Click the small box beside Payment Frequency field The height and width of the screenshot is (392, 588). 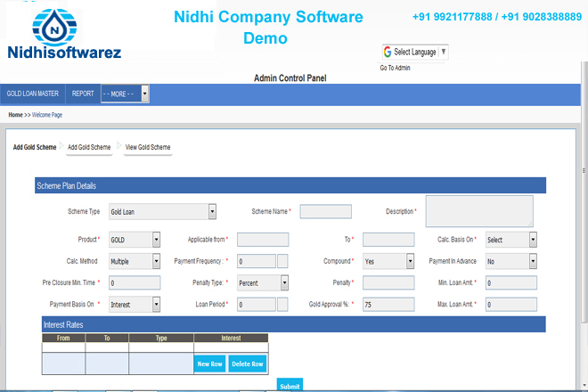tap(282, 261)
